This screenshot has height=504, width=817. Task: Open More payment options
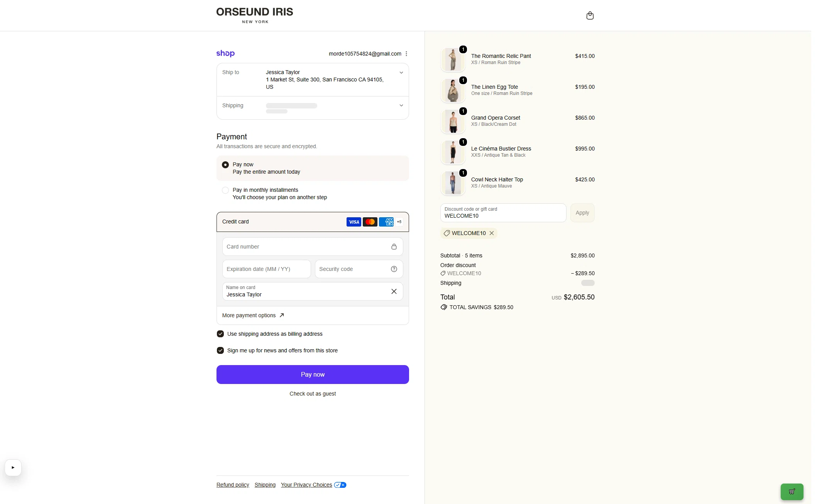pos(253,315)
